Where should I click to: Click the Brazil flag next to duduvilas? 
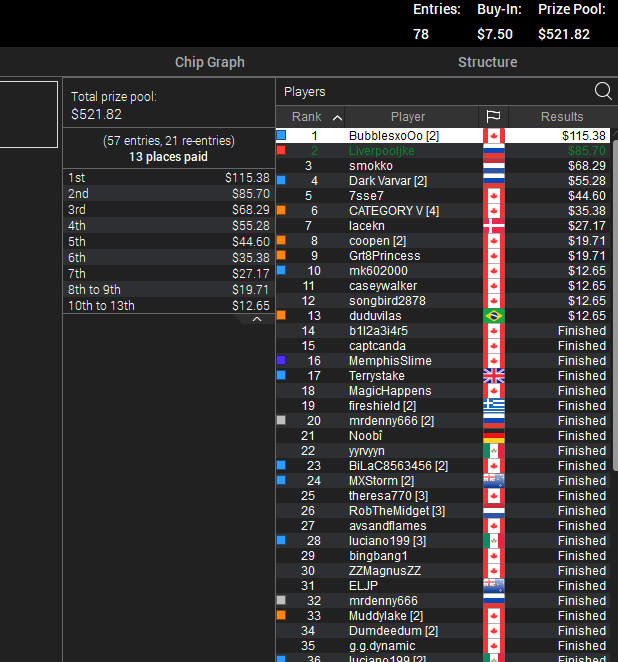tap(493, 316)
